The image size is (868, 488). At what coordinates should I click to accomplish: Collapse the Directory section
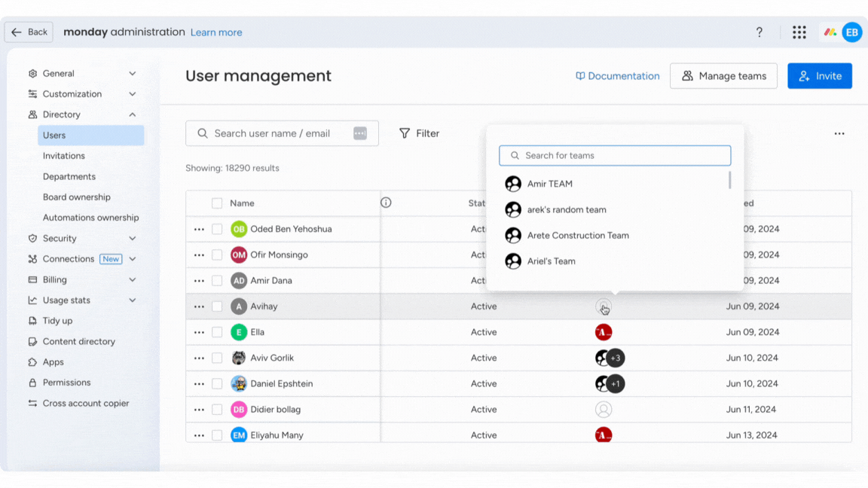coord(133,114)
